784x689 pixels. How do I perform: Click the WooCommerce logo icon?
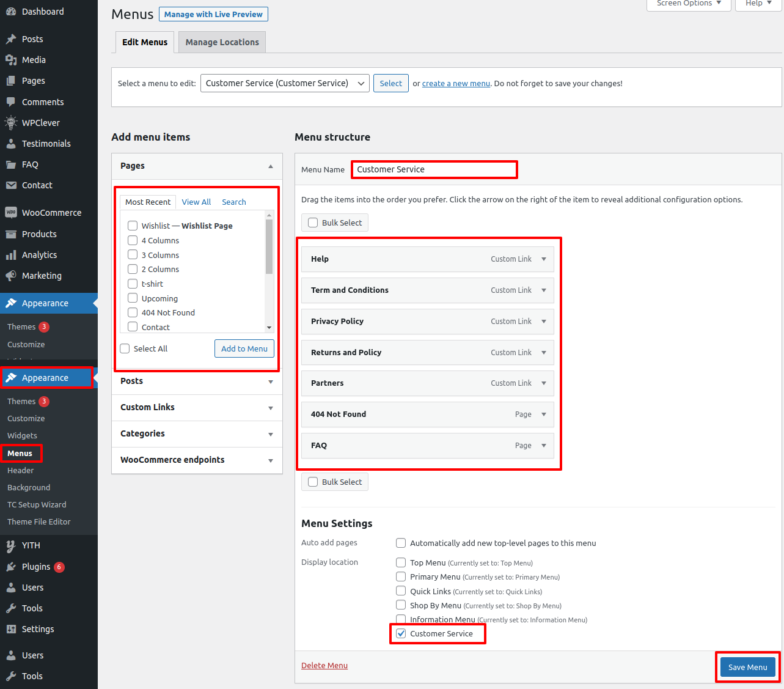tap(11, 213)
